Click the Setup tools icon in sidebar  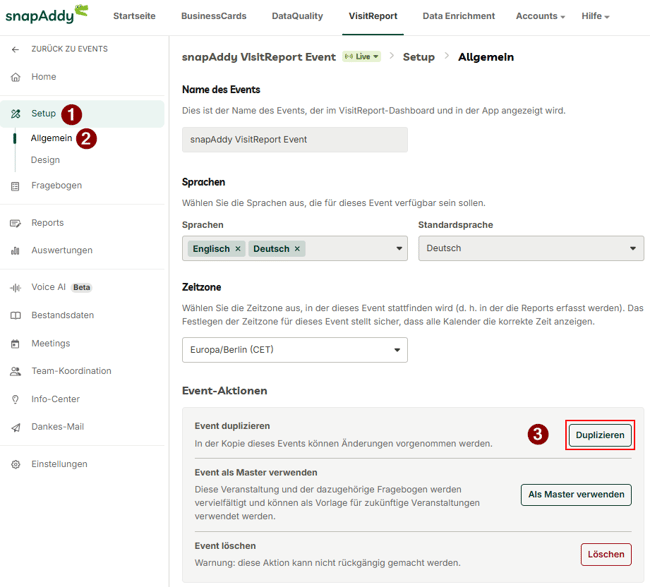15,114
